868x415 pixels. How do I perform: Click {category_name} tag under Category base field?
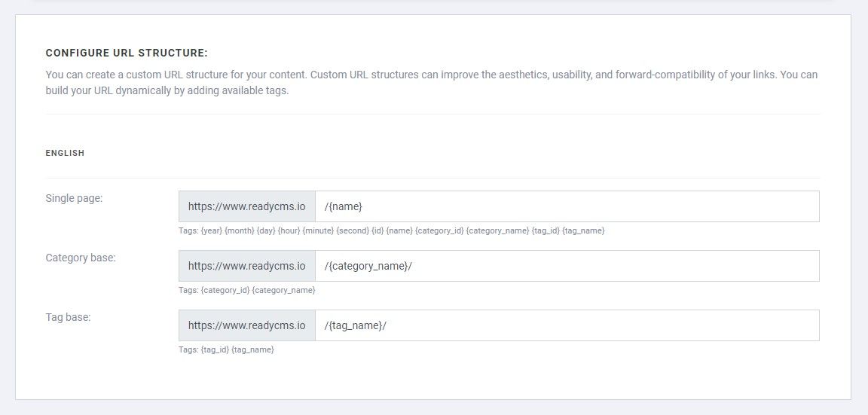[x=283, y=290]
